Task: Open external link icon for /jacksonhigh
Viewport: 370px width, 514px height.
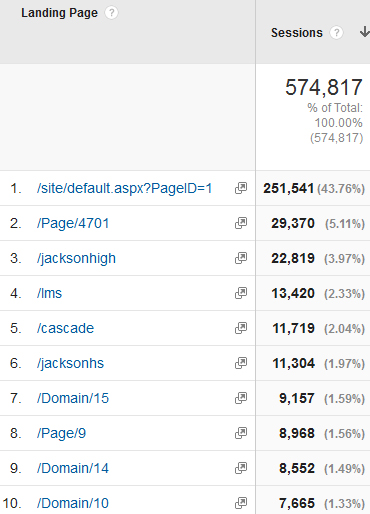Action: [x=241, y=258]
